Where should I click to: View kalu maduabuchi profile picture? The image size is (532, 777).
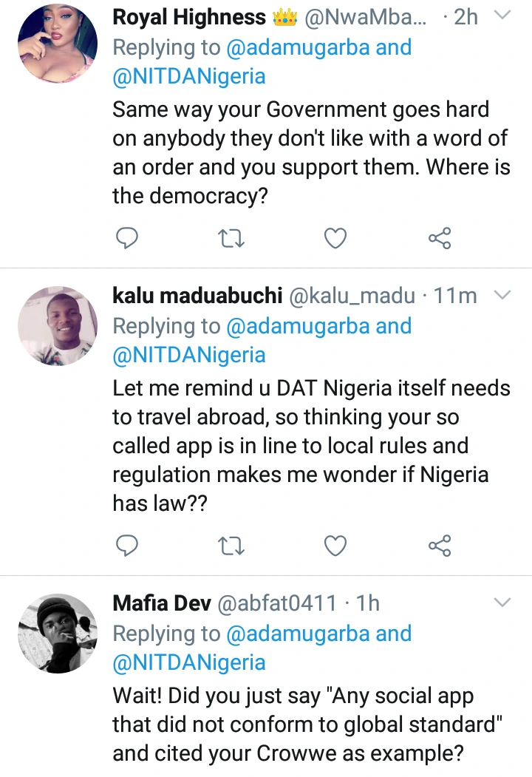click(x=57, y=325)
